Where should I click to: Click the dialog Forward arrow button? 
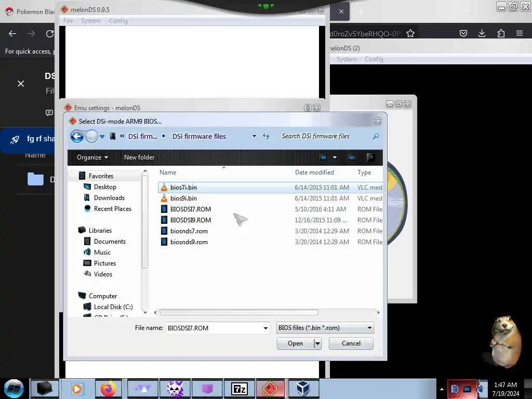tap(91, 137)
